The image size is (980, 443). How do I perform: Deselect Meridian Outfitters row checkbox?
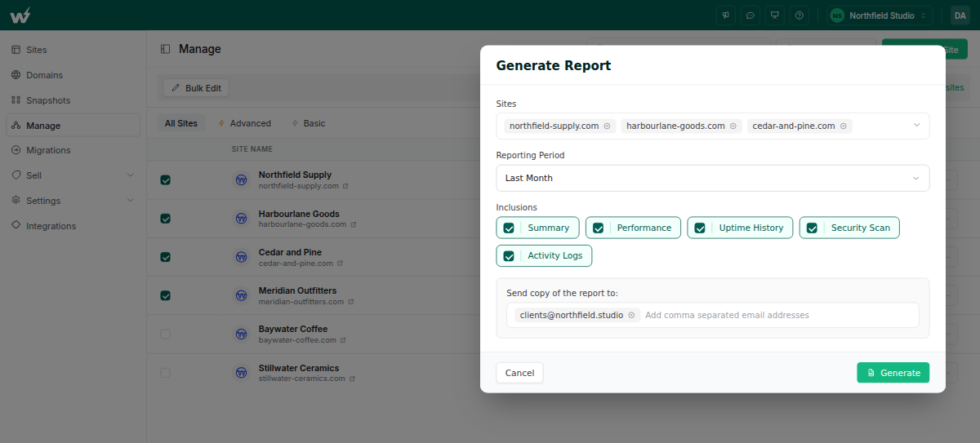pos(166,295)
